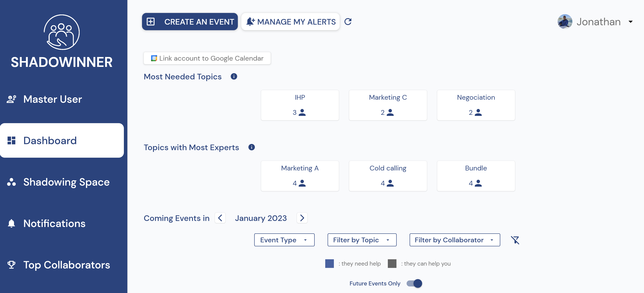This screenshot has width=644, height=293.
Task: Click the person icon on the Bundle card
Action: 478,183
